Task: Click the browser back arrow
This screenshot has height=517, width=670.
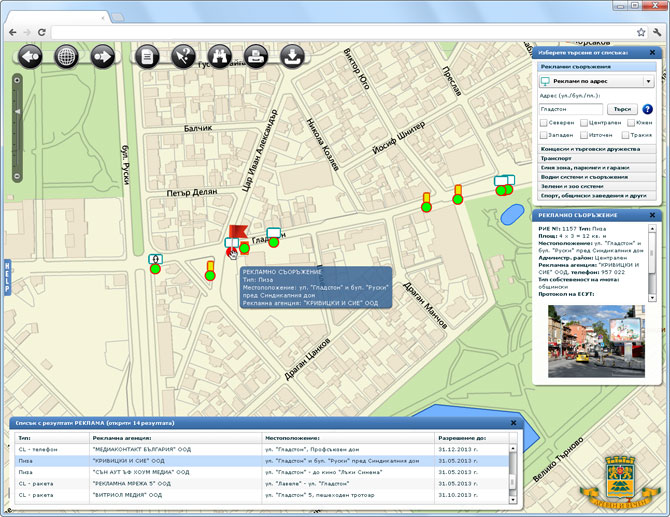Action: 13,32
